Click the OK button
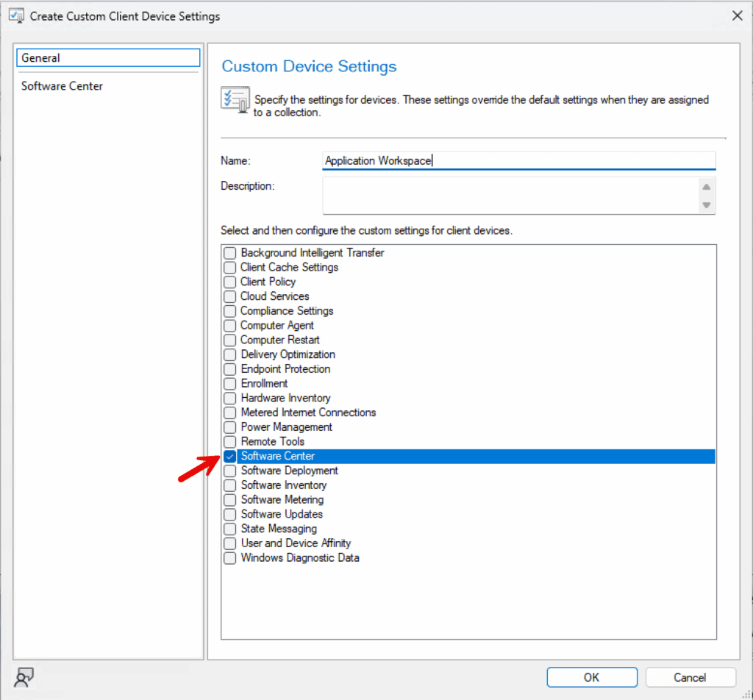The width and height of the screenshot is (753, 700). click(x=591, y=677)
